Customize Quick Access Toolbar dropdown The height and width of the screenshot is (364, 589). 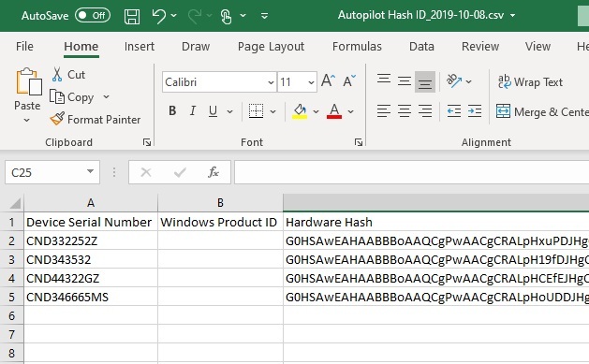click(x=264, y=16)
